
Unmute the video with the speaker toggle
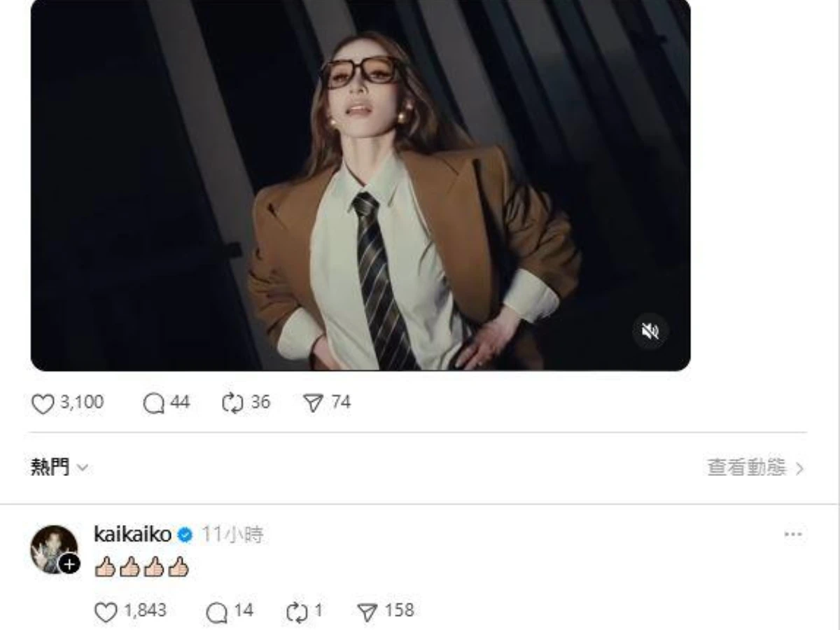[x=650, y=331]
